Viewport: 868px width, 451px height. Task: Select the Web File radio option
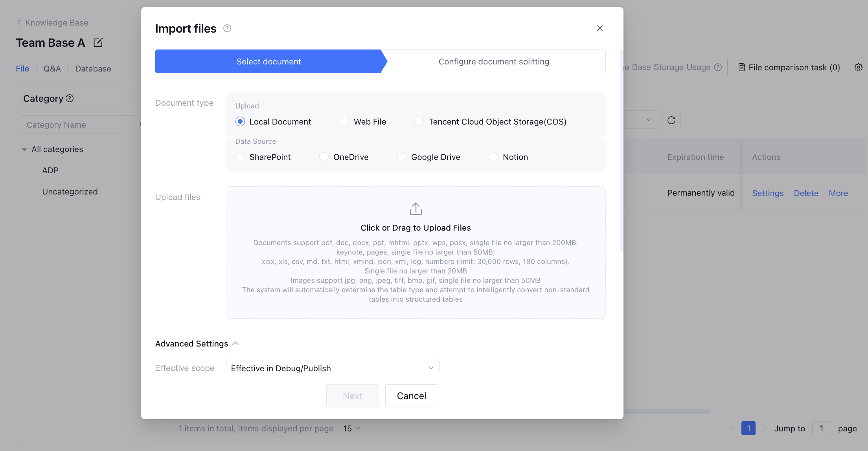tap(344, 122)
